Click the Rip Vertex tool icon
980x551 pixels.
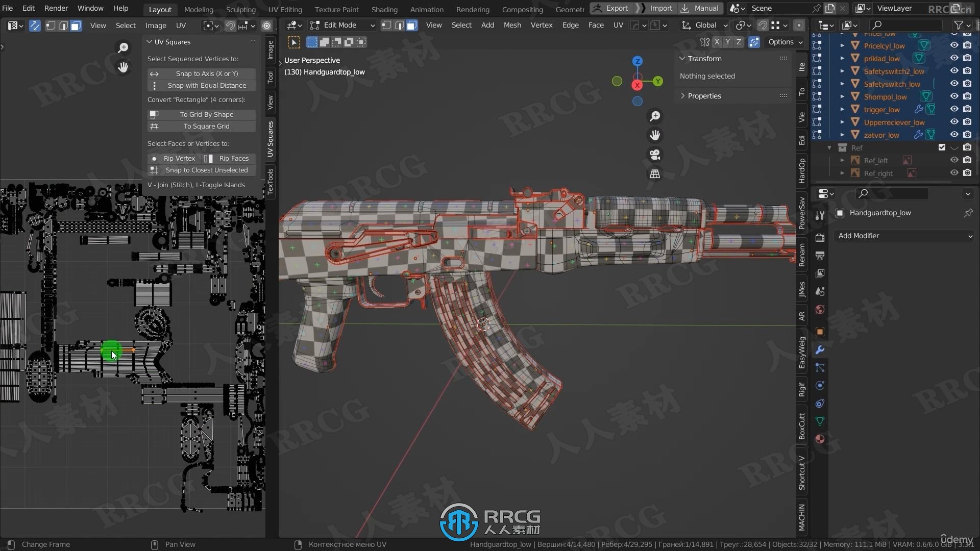tap(153, 158)
